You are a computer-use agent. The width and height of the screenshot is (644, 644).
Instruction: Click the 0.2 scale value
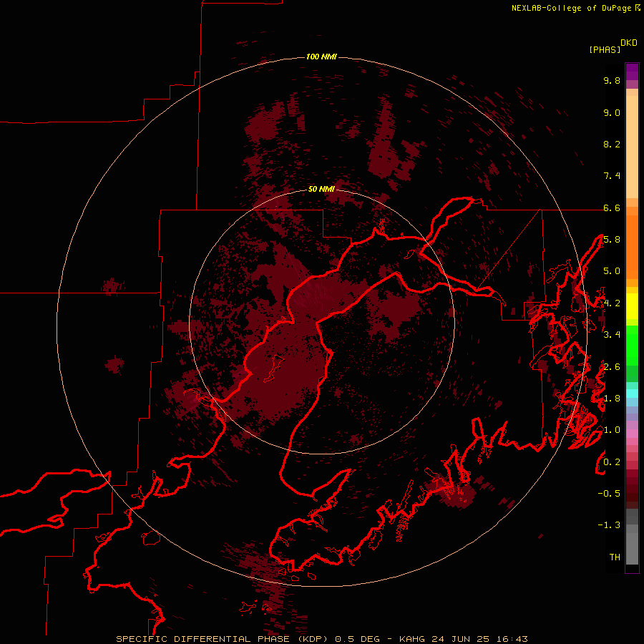click(612, 462)
